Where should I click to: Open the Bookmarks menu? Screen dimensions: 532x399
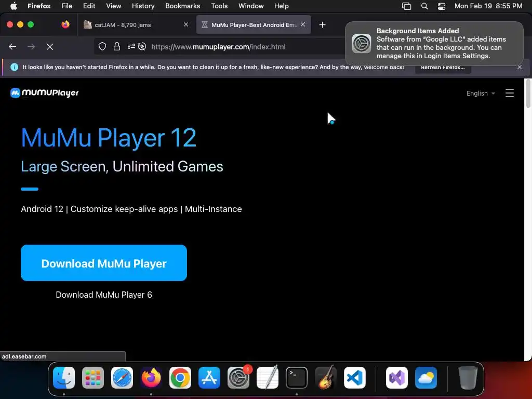(182, 6)
